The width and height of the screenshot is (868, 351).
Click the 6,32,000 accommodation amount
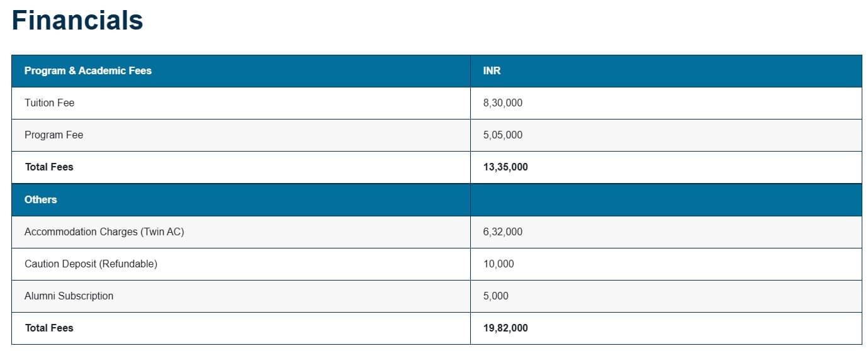502,231
